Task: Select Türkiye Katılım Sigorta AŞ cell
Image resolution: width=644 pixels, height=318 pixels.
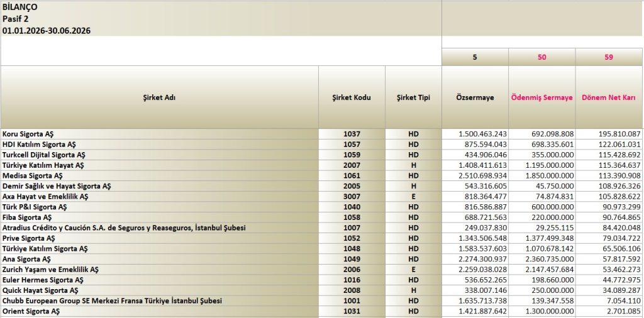Action: pyautogui.click(x=159, y=249)
